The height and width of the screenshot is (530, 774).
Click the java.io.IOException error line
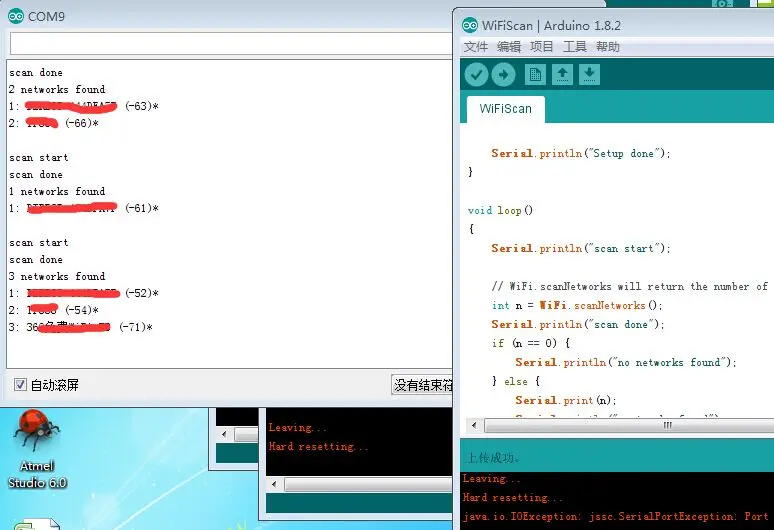tap(616, 517)
